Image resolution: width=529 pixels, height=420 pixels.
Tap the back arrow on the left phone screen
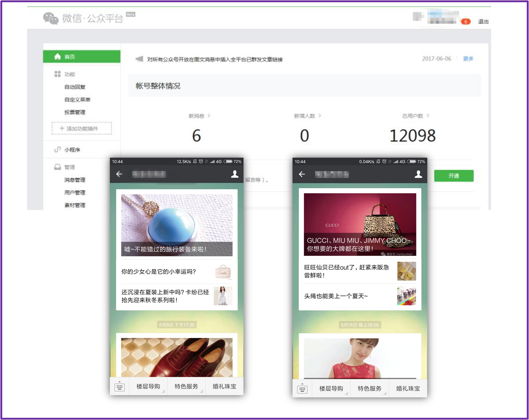coord(119,174)
